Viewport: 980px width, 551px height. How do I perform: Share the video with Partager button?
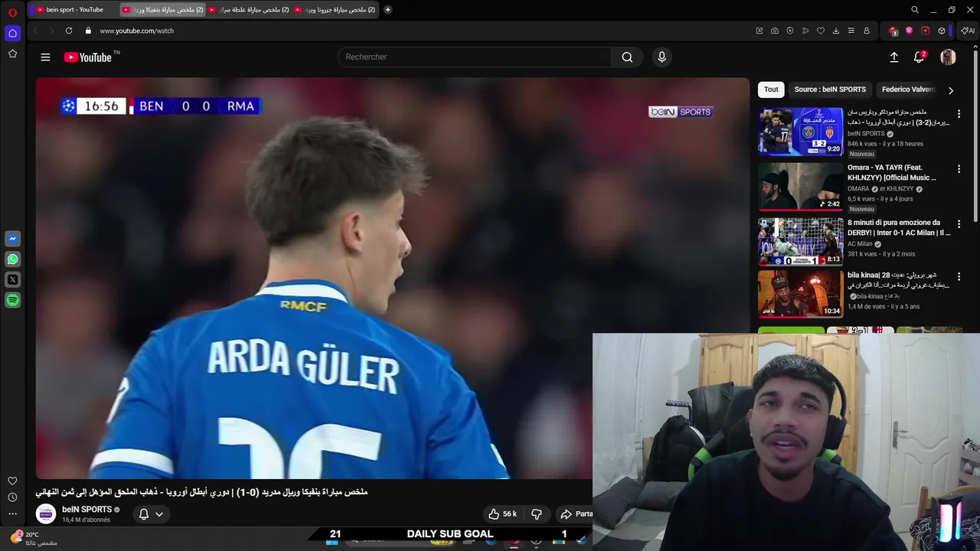pos(576,514)
